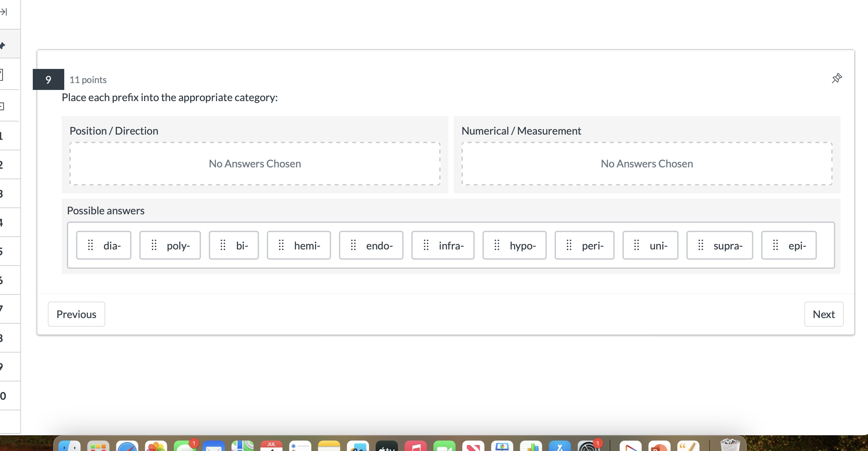The width and height of the screenshot is (868, 451).
Task: Click the Position / Direction drop zone
Action: (x=255, y=163)
